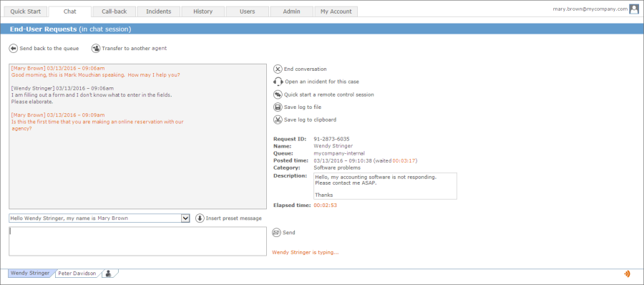The height and width of the screenshot is (285, 644).
Task: Click the person icon tab beside Peter Davidson
Action: 109,273
